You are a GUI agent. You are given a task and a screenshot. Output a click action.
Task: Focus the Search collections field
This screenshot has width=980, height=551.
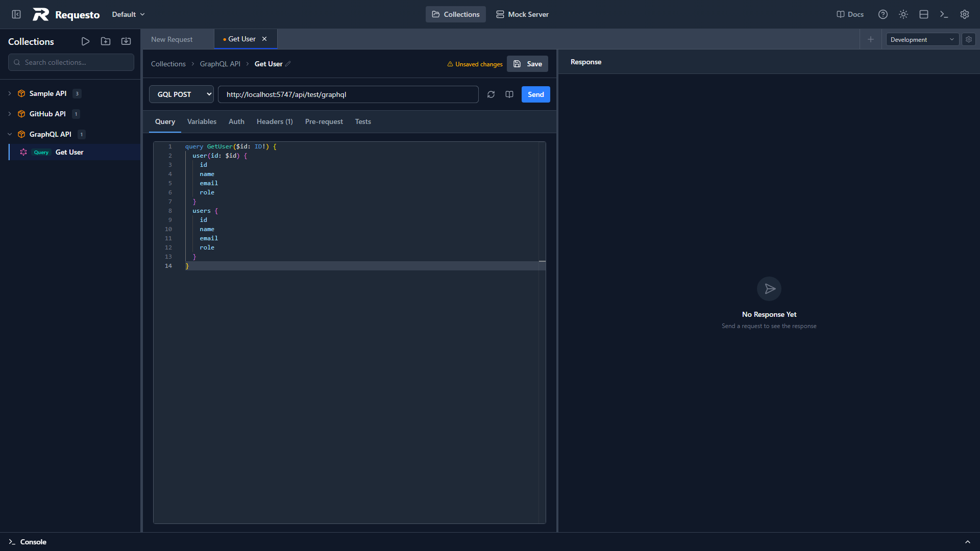tap(71, 62)
